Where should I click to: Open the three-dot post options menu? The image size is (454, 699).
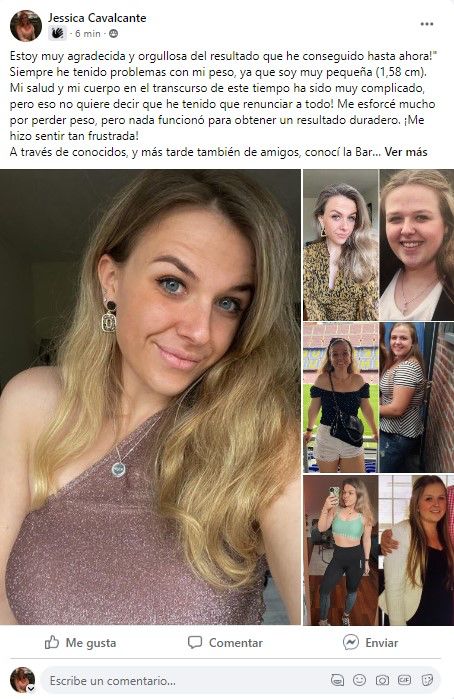click(427, 24)
